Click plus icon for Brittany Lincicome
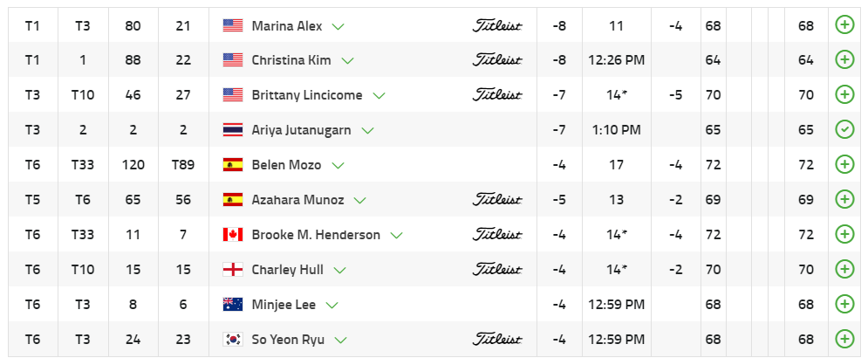The width and height of the screenshot is (868, 358). pos(844,94)
